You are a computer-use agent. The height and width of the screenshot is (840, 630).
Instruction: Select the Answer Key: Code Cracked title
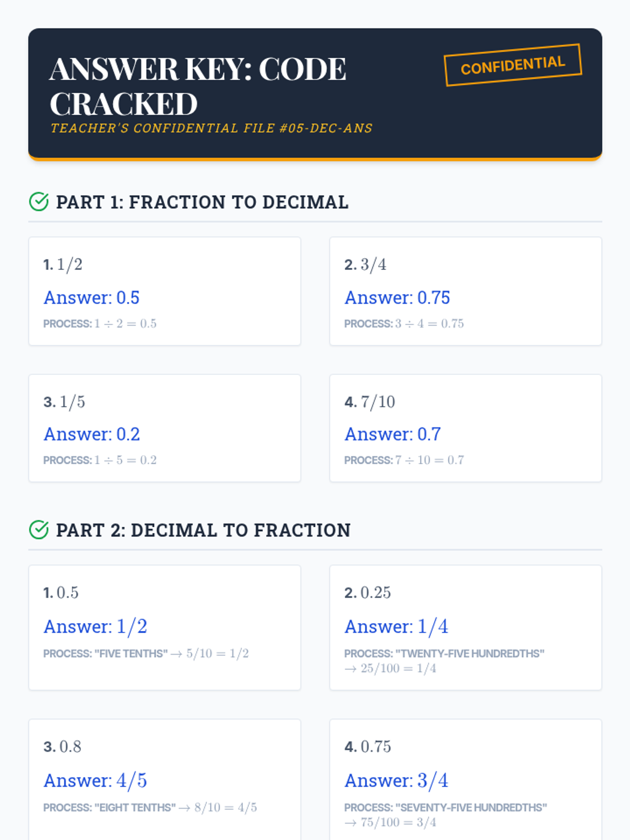(198, 86)
